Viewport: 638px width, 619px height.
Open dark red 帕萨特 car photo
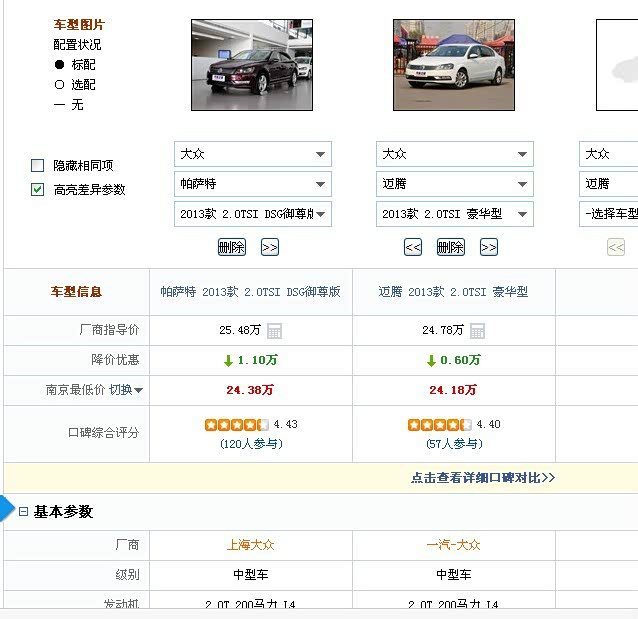pos(252,65)
